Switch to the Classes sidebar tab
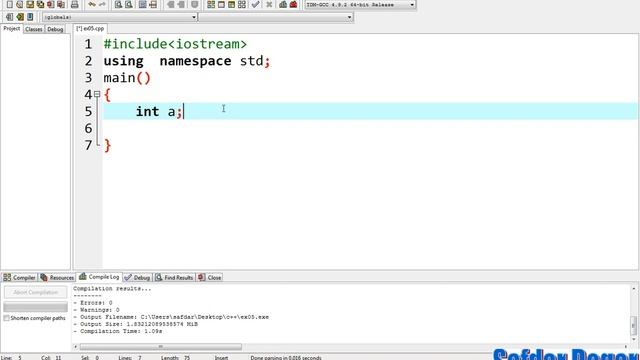 tap(33, 29)
